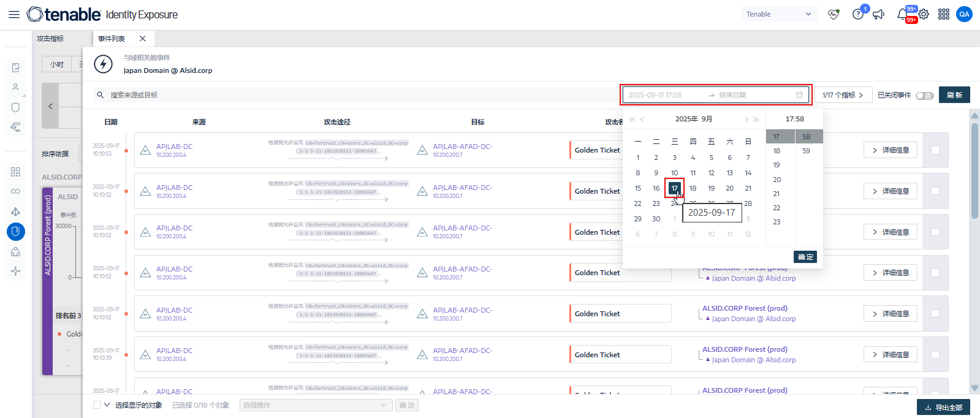Open the Tenable tenant dropdown
Screen dimensions: 980x418
click(x=778, y=14)
